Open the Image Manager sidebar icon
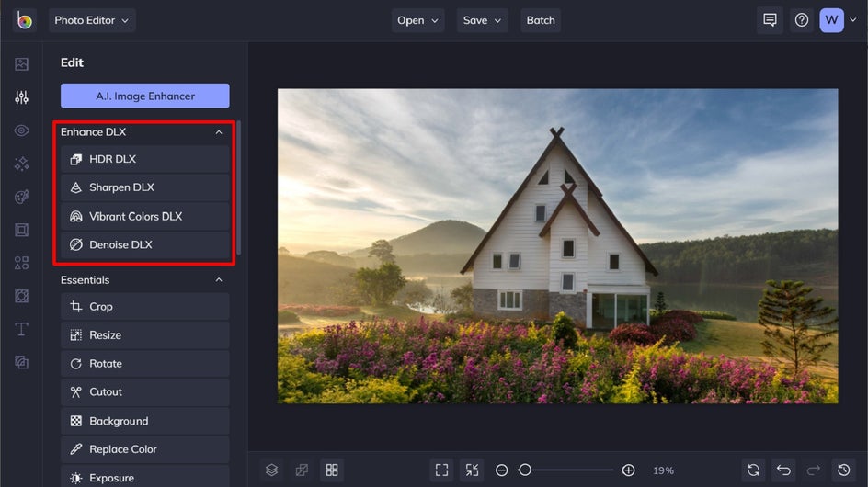 pyautogui.click(x=21, y=64)
